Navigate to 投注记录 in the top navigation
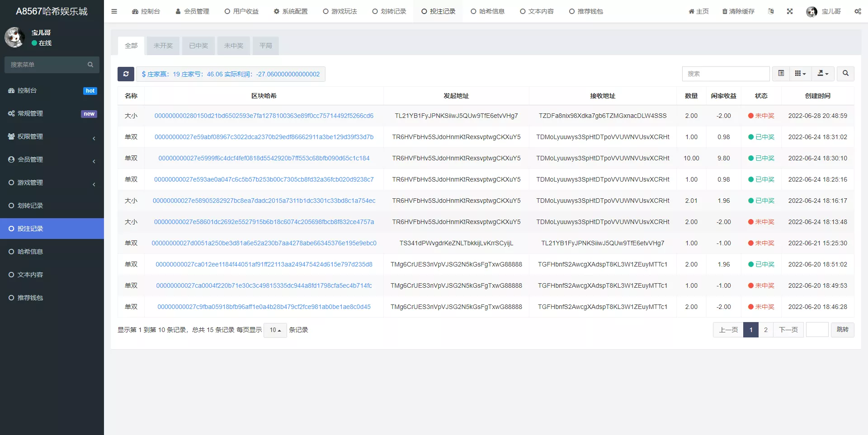Image resolution: width=868 pixels, height=435 pixels. point(438,11)
